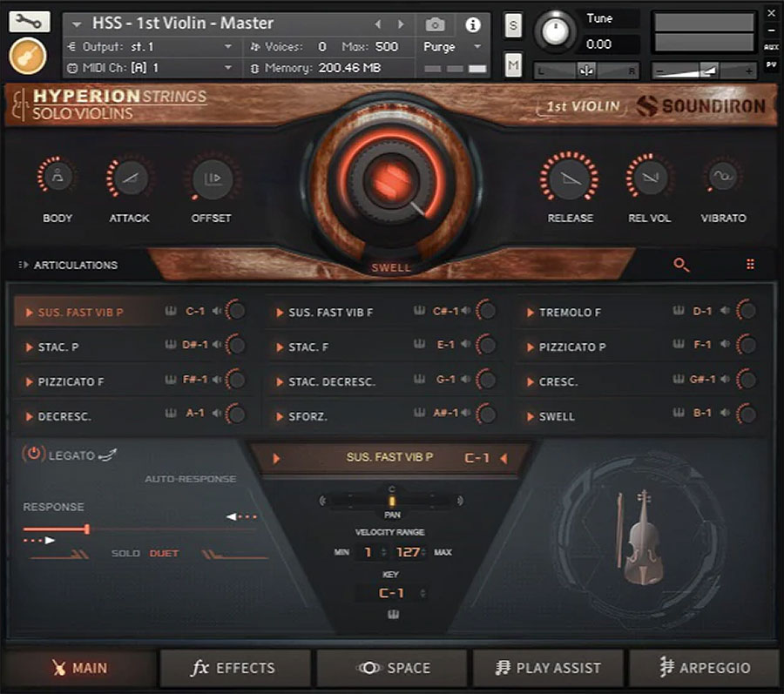Switch to the Space tab

click(x=393, y=668)
